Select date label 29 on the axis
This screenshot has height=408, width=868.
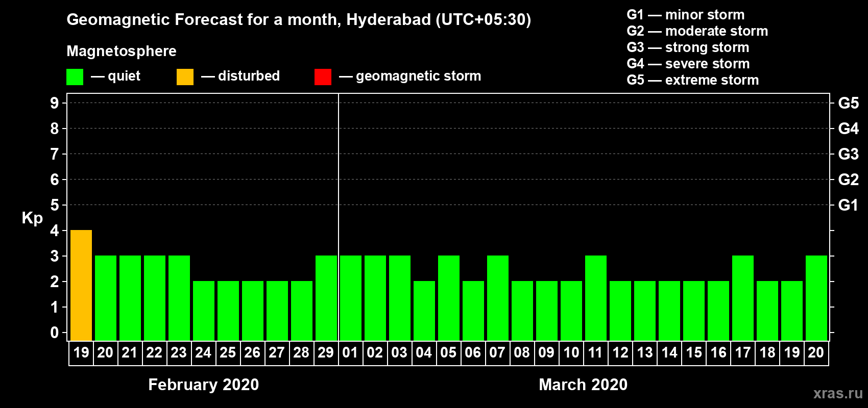(326, 352)
